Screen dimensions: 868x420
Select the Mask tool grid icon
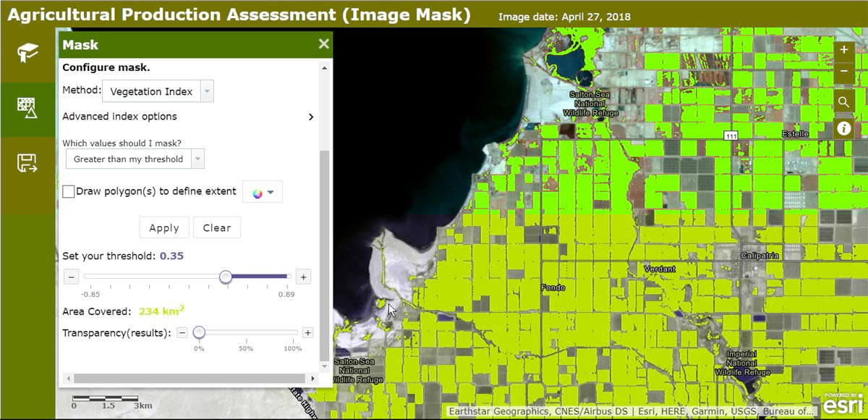click(x=27, y=108)
